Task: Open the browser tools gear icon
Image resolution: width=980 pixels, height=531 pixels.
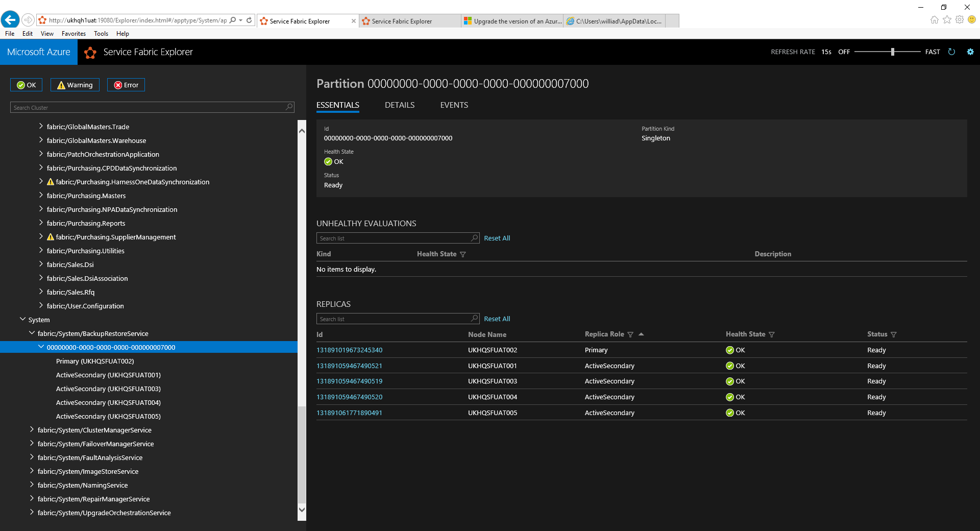Action: (960, 20)
